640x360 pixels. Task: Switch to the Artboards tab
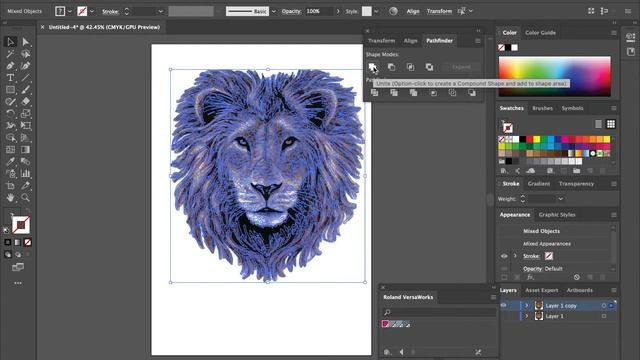(x=579, y=290)
